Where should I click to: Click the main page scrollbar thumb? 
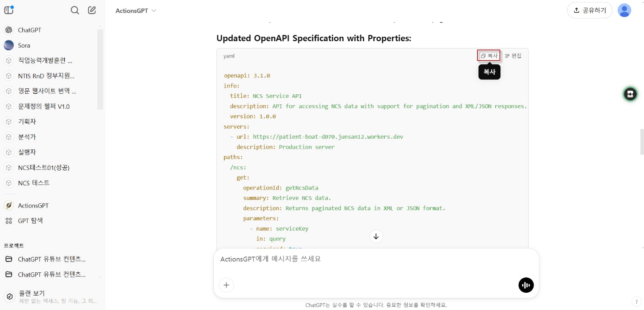[x=642, y=142]
